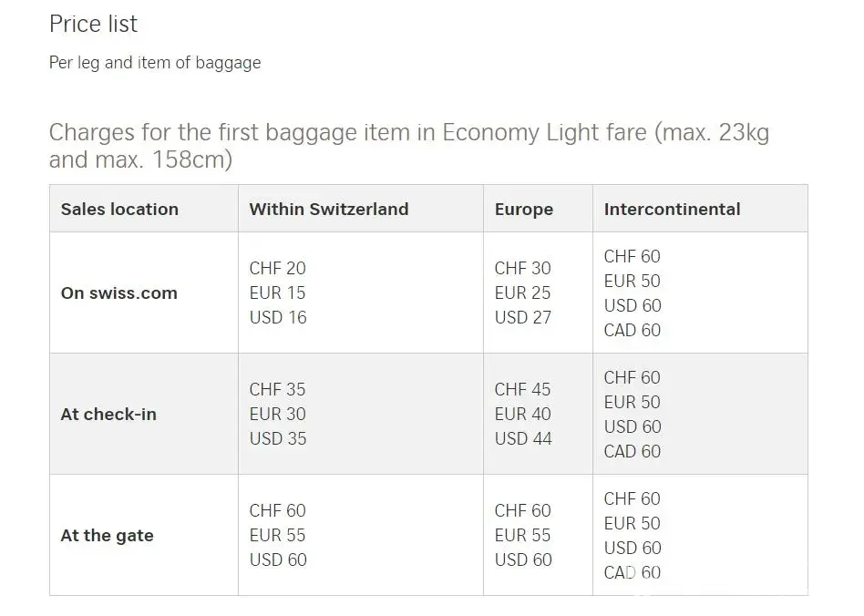Click the "Intercontinental" column header
The image size is (864, 616).
click(672, 210)
